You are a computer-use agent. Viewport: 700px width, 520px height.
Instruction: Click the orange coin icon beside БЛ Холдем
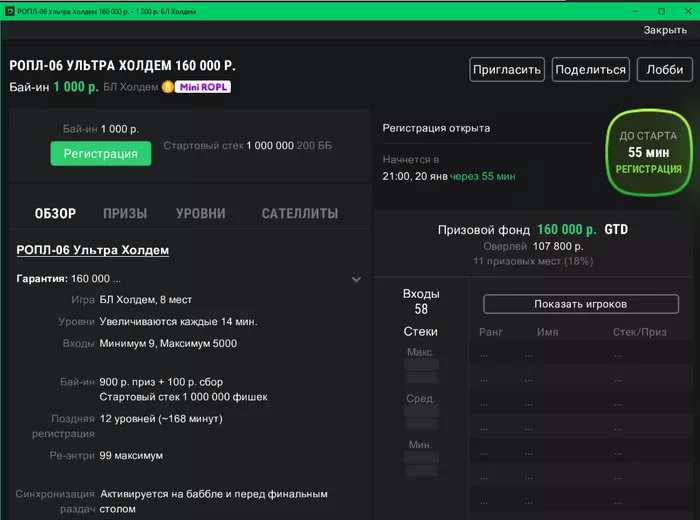168,87
